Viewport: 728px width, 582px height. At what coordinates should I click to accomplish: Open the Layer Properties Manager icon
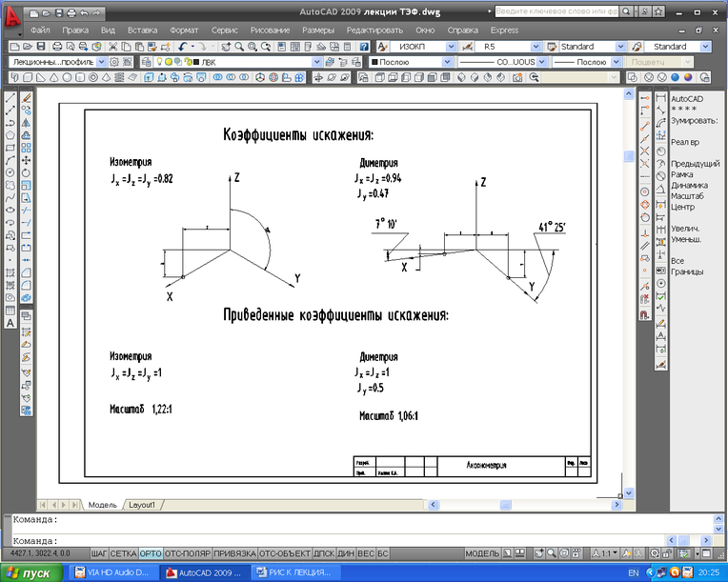click(x=146, y=62)
